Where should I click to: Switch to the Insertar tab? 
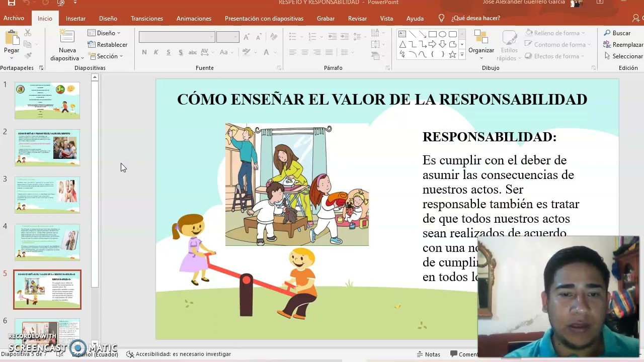coord(75,18)
